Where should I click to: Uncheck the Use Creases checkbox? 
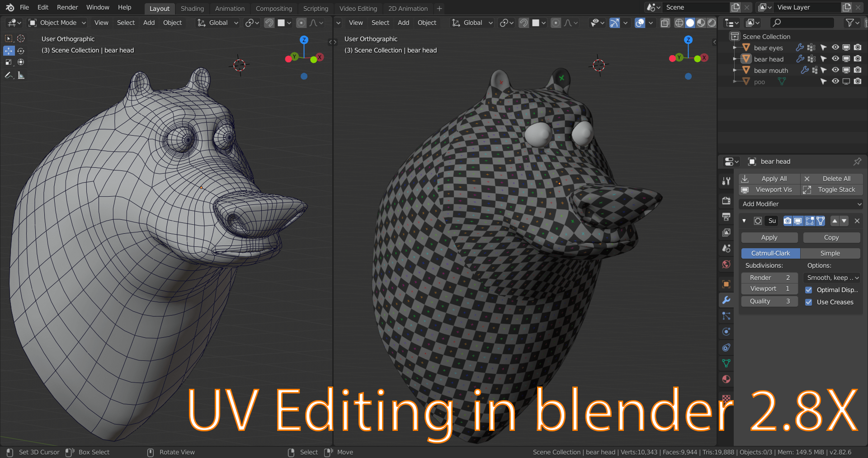point(809,302)
